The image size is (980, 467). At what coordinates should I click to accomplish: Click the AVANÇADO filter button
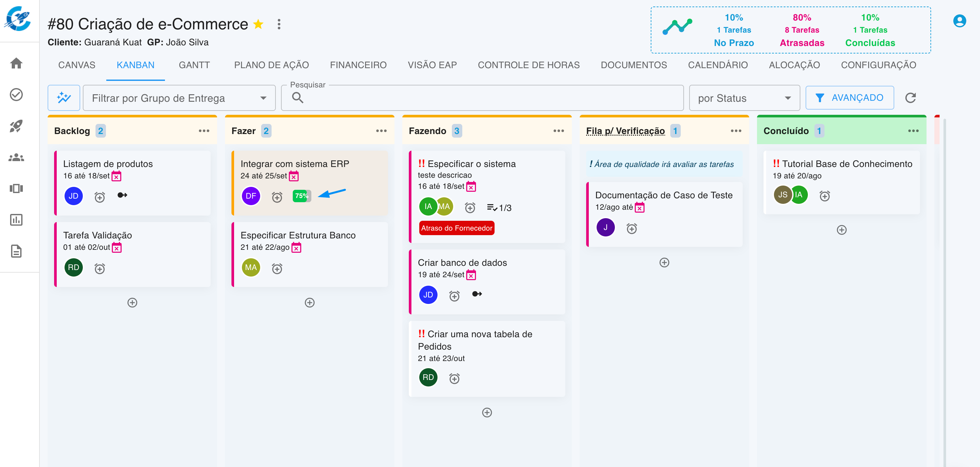coord(849,98)
